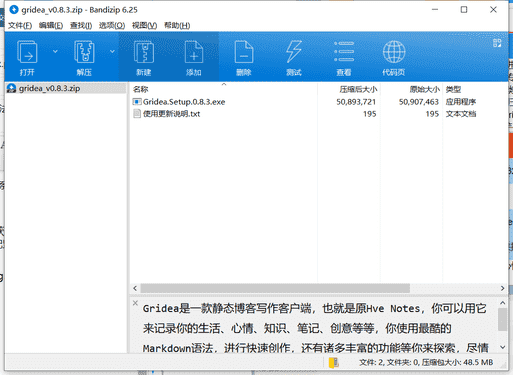Open the 文件(F) menu

point(20,25)
